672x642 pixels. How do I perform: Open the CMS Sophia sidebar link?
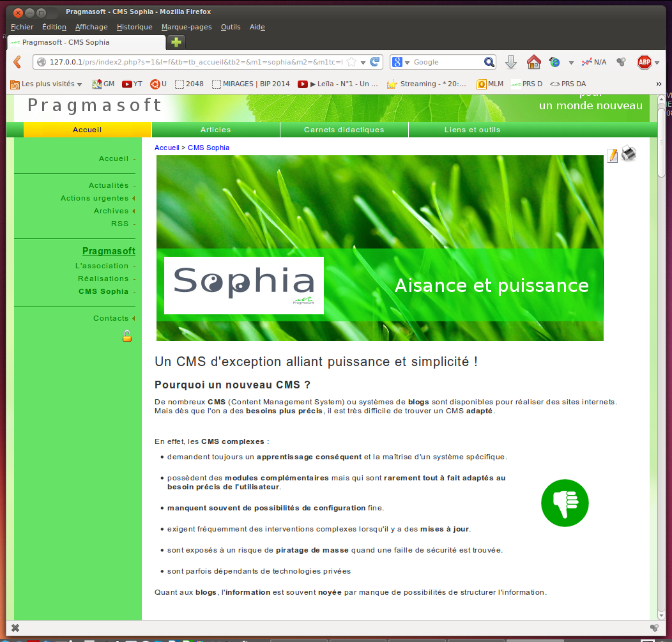(103, 291)
